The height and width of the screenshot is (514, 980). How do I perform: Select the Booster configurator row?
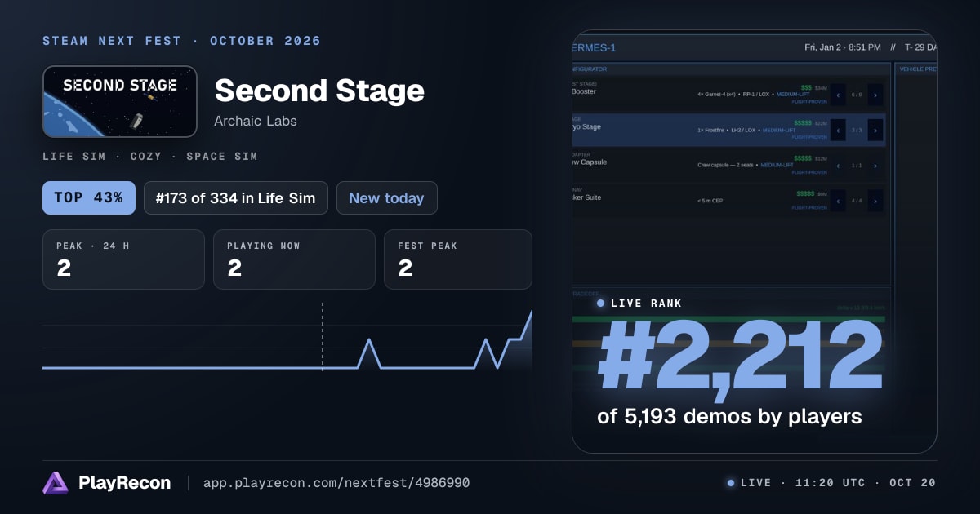729,95
